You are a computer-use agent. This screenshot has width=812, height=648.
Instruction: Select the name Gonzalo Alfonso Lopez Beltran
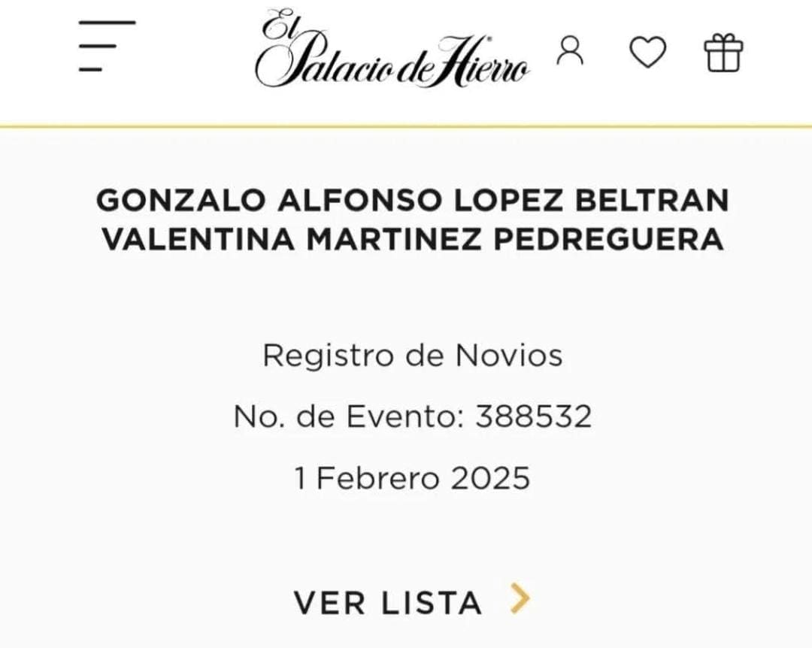click(413, 201)
